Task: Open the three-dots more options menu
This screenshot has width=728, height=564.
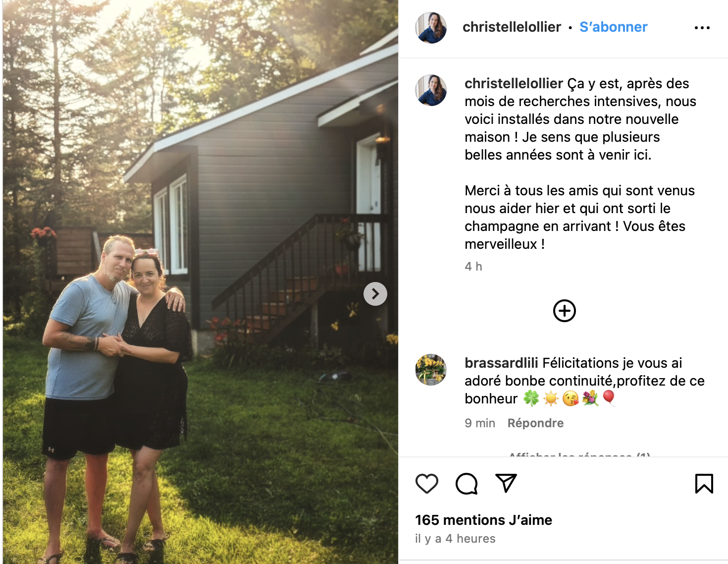Action: tap(702, 28)
